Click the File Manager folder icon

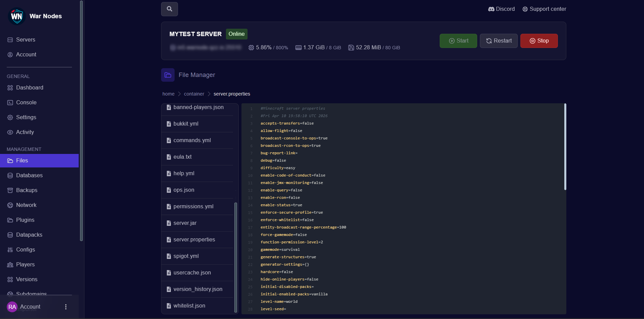[x=168, y=75]
